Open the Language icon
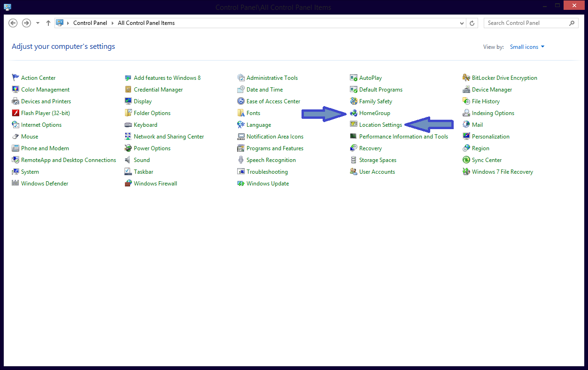Screen dimensions: 588x370 [x=241, y=125]
